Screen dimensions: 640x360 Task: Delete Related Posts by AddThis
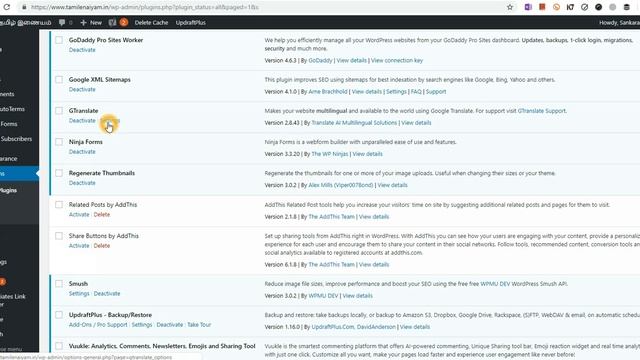102,214
